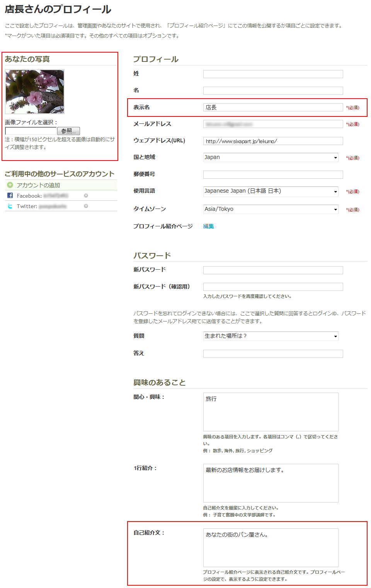Click the 入力したパスワードを再度確認してください hint
Image resolution: width=371 pixels, height=588 pixels.
click(247, 296)
